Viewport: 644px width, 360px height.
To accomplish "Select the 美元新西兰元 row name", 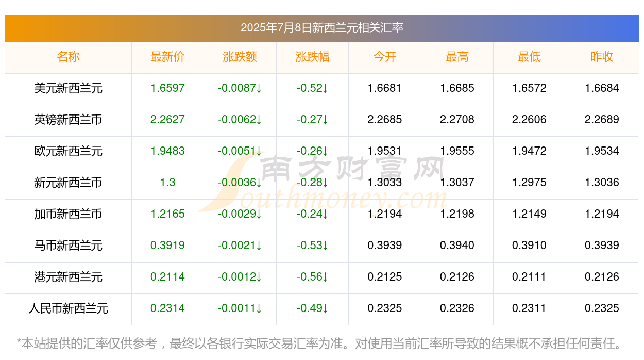I will click(x=68, y=88).
